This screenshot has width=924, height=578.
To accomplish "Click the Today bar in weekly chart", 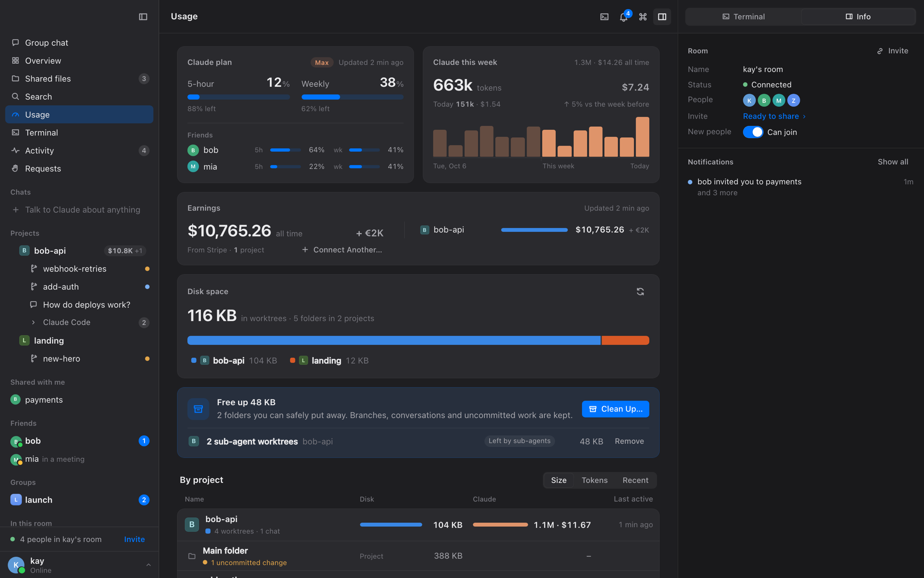I will [642, 137].
